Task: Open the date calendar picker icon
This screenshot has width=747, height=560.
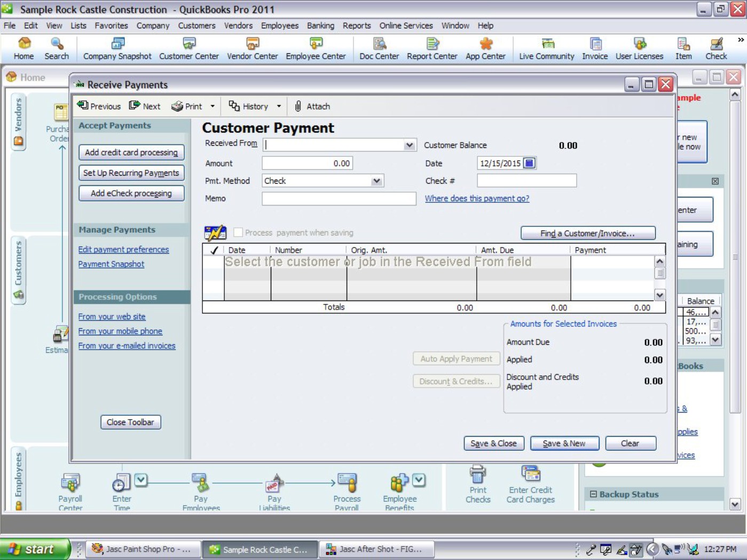Action: pos(529,163)
